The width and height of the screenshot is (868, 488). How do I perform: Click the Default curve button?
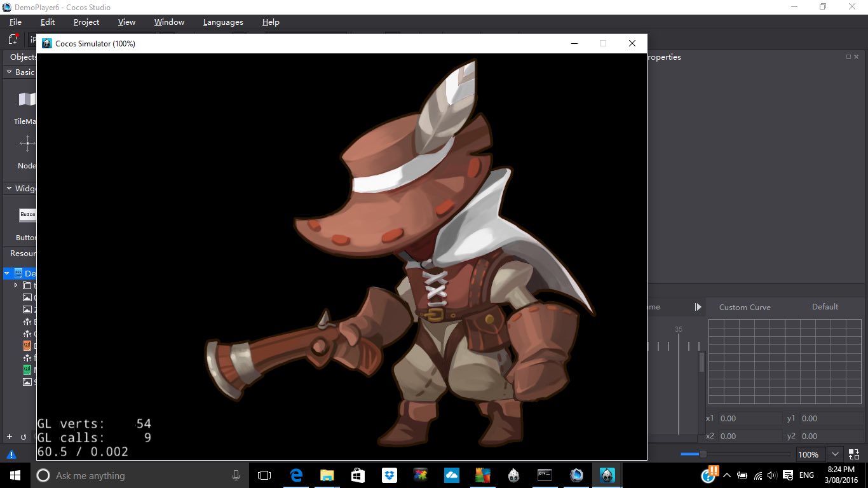click(825, 306)
